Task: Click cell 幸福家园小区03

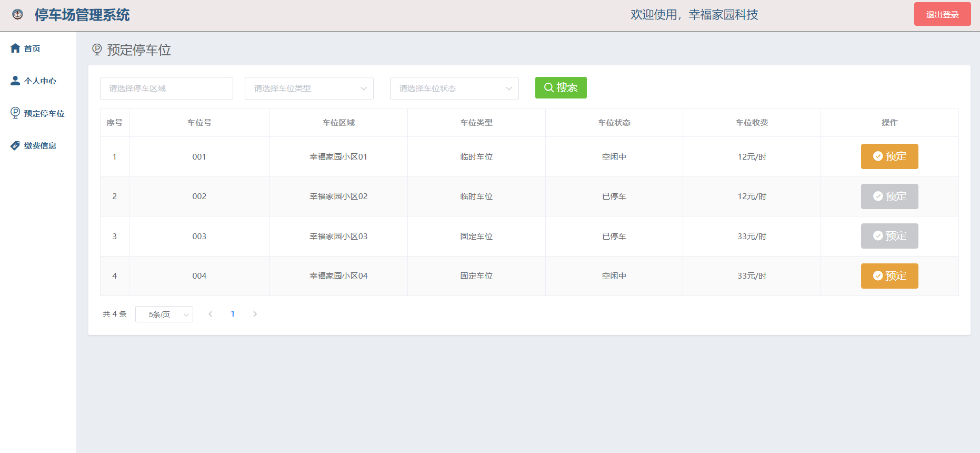Action: (338, 237)
